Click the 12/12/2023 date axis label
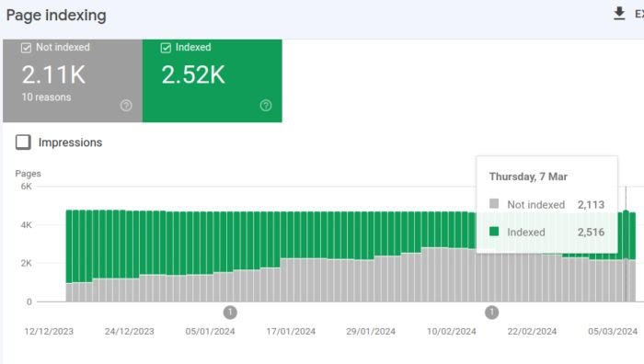This screenshot has width=644, height=364. [x=49, y=331]
